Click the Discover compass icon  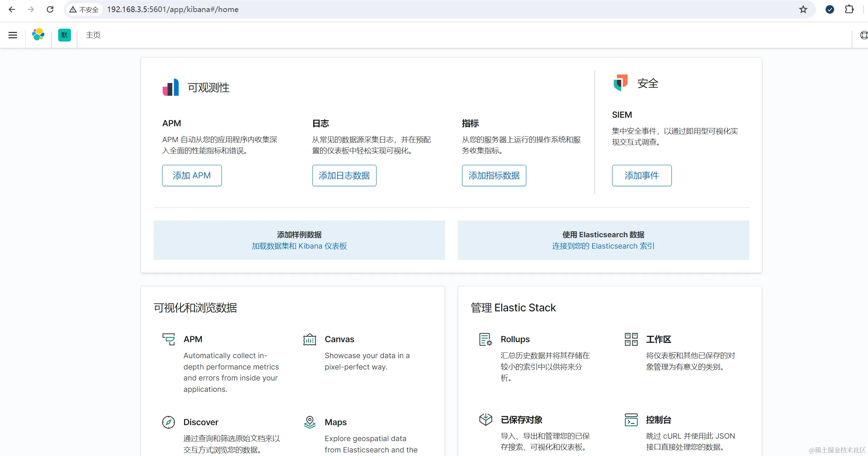pos(168,422)
